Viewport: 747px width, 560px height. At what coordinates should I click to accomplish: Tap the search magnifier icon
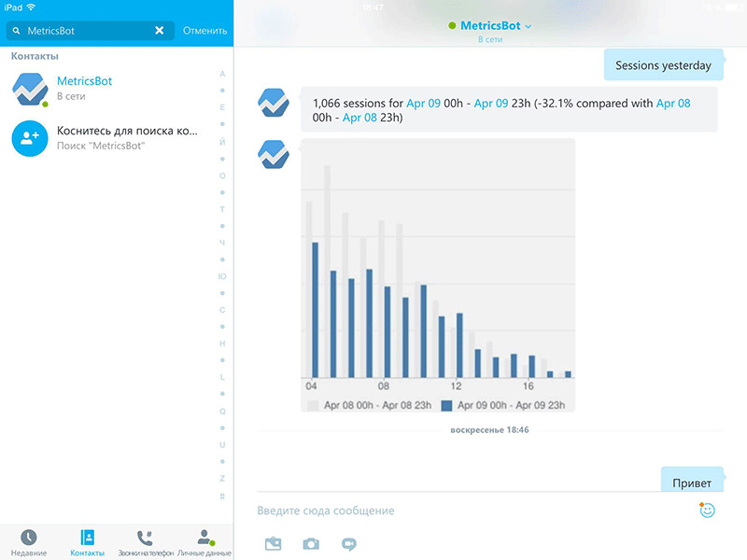click(16, 31)
